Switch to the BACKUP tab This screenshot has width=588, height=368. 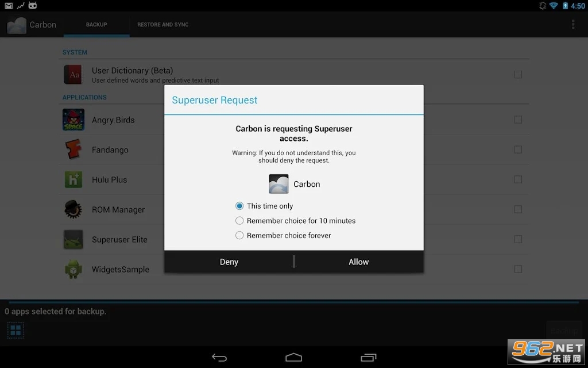click(96, 25)
